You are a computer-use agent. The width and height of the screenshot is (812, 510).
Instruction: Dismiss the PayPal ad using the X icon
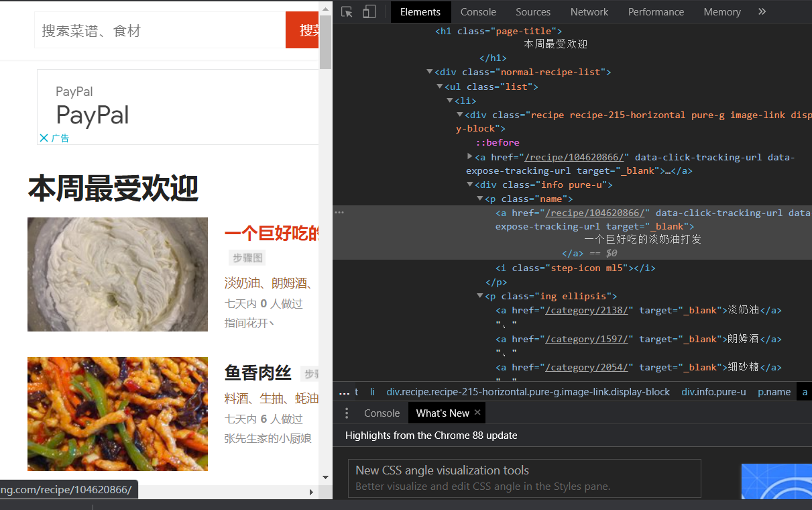[x=45, y=138]
